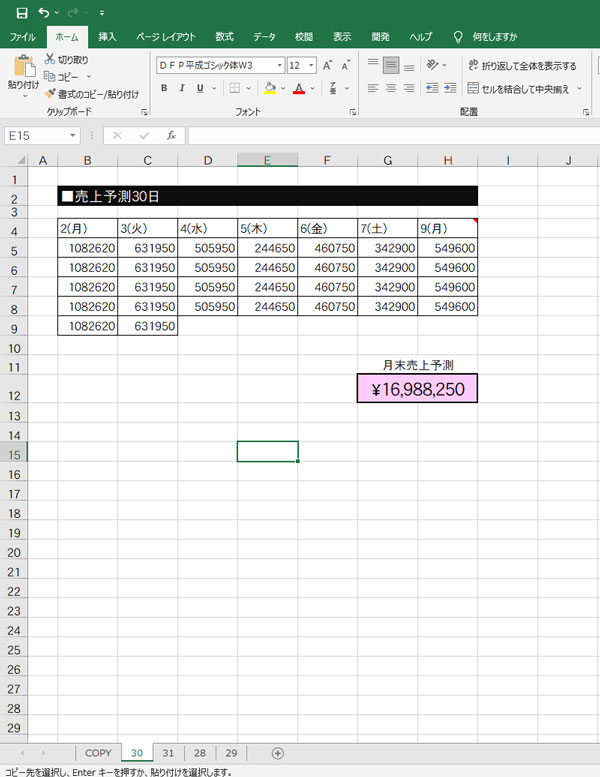Open the underline style dropdown

click(214, 88)
